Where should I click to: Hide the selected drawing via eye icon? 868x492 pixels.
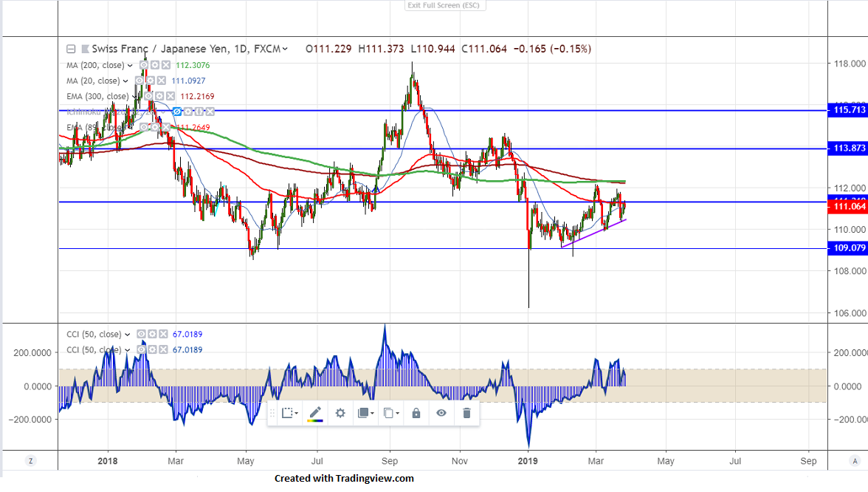(x=441, y=413)
